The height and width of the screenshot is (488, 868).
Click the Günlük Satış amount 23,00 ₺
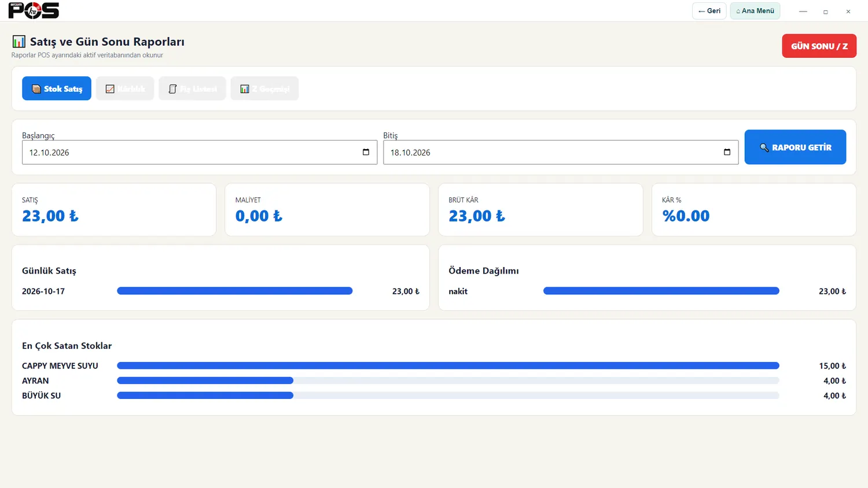click(x=406, y=291)
